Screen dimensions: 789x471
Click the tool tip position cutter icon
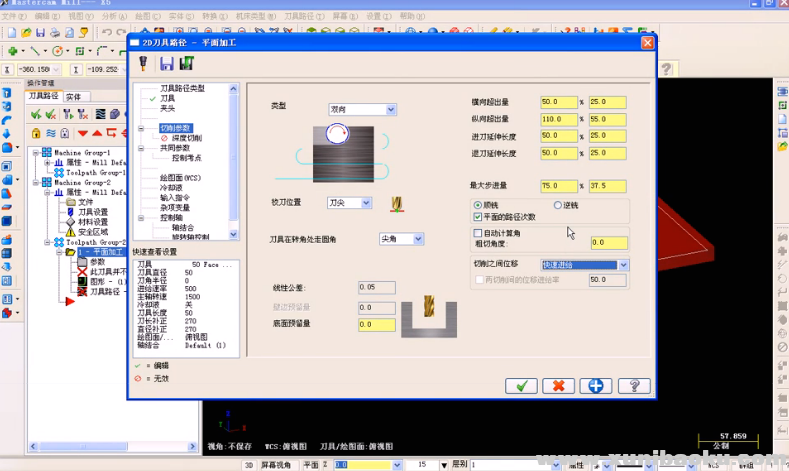[x=397, y=203]
